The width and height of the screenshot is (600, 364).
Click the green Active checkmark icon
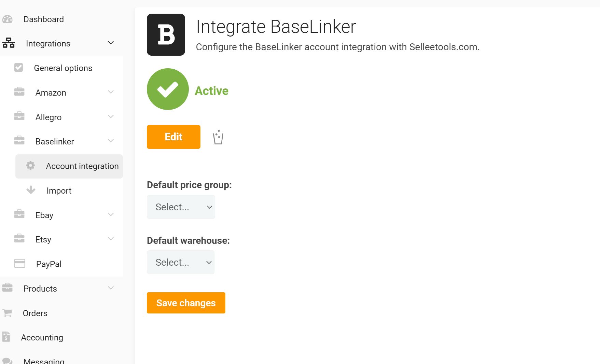coord(168,89)
